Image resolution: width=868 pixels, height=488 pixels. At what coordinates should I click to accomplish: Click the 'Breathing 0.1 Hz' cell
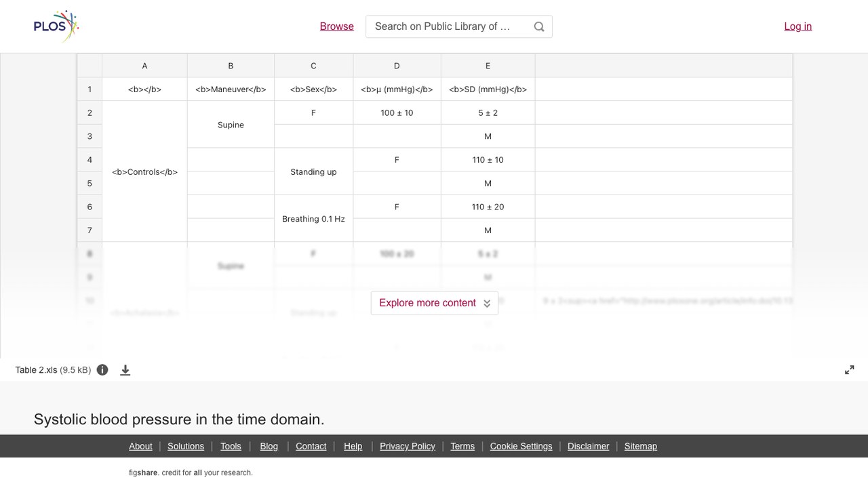pos(313,219)
